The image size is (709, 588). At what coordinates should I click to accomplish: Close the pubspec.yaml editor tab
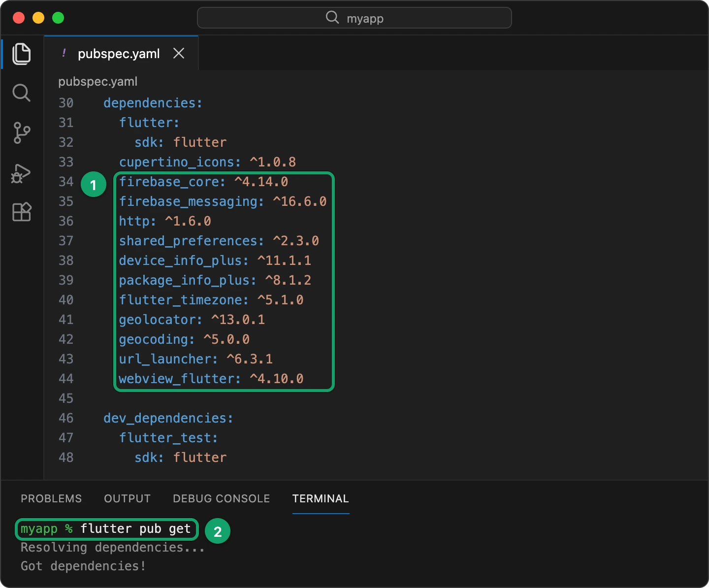tap(179, 53)
